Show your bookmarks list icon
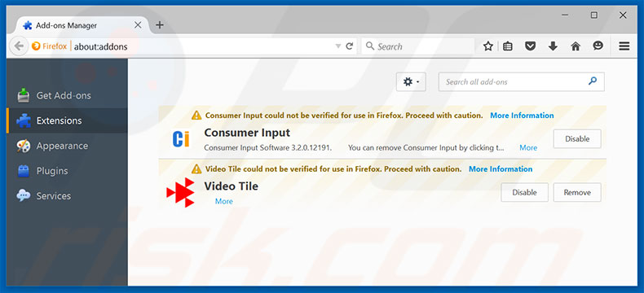The height and width of the screenshot is (293, 644). (x=508, y=46)
